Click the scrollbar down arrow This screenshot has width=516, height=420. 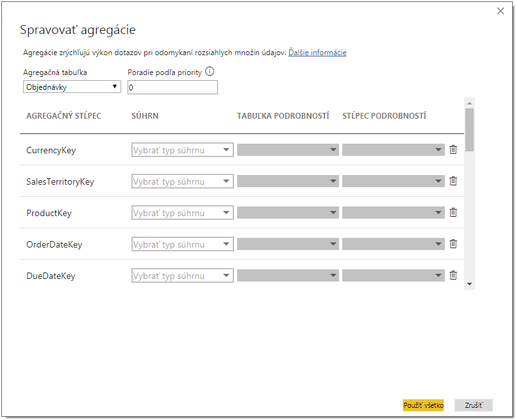pyautogui.click(x=470, y=284)
